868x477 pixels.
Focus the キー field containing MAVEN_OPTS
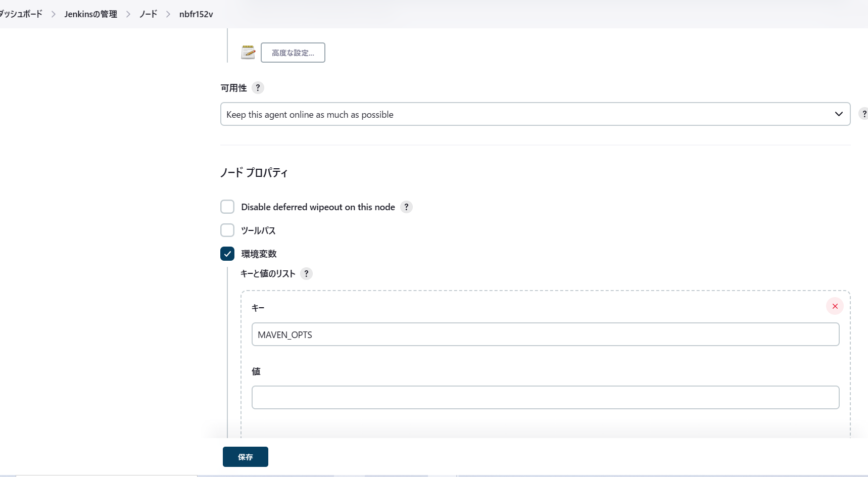(x=546, y=335)
